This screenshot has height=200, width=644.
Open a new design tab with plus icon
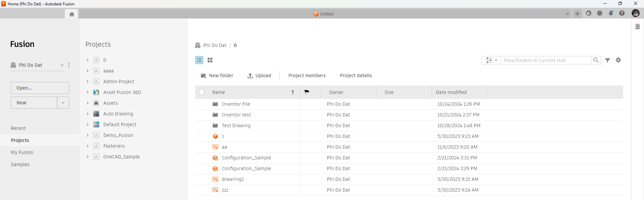point(577,14)
